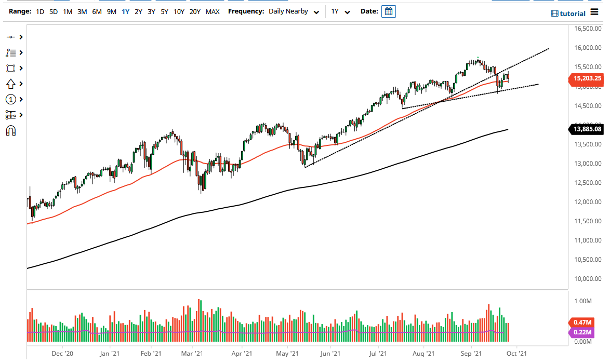Select the trendline drawing tool
Screen dimensions: 609x364
(11, 37)
